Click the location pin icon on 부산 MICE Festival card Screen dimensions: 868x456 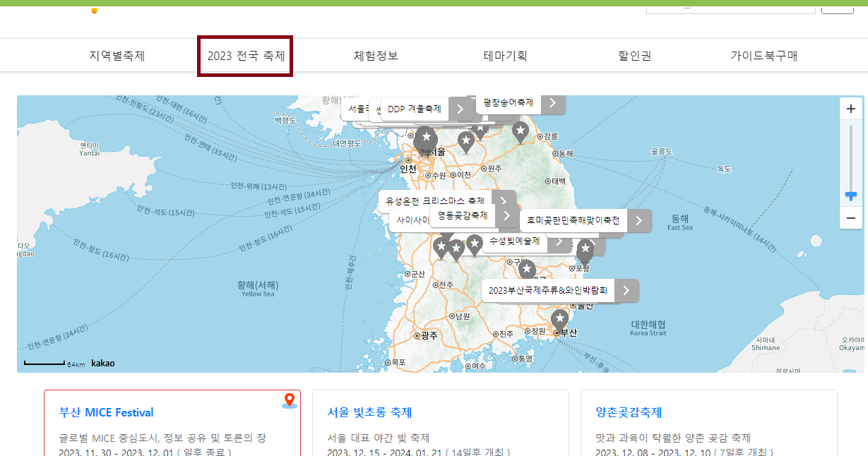coord(290,399)
